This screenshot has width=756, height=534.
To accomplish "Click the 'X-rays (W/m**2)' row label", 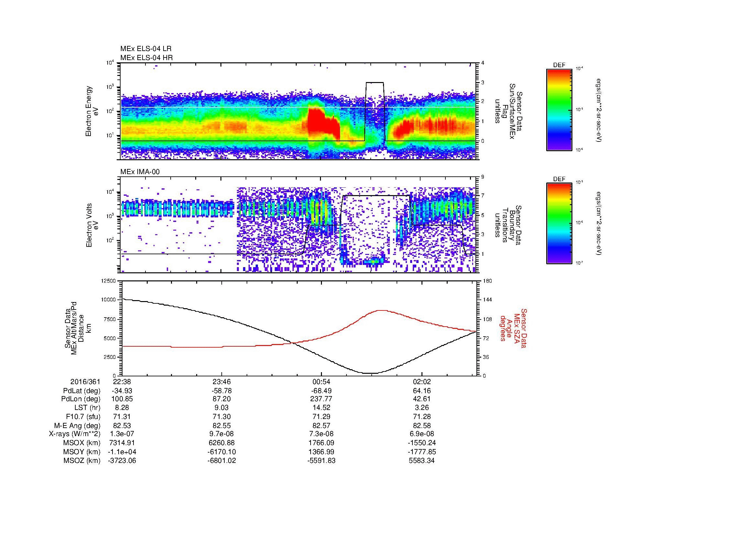I will [x=75, y=434].
